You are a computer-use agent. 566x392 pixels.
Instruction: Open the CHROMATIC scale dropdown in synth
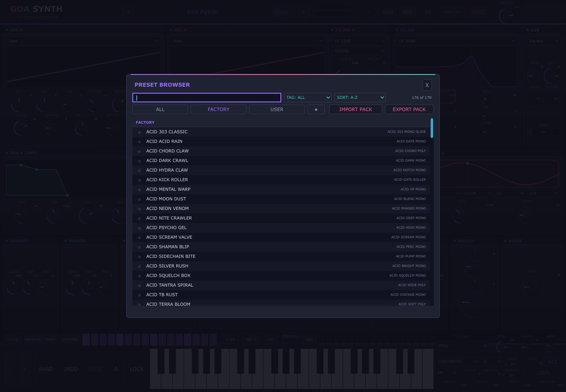click(458, 362)
